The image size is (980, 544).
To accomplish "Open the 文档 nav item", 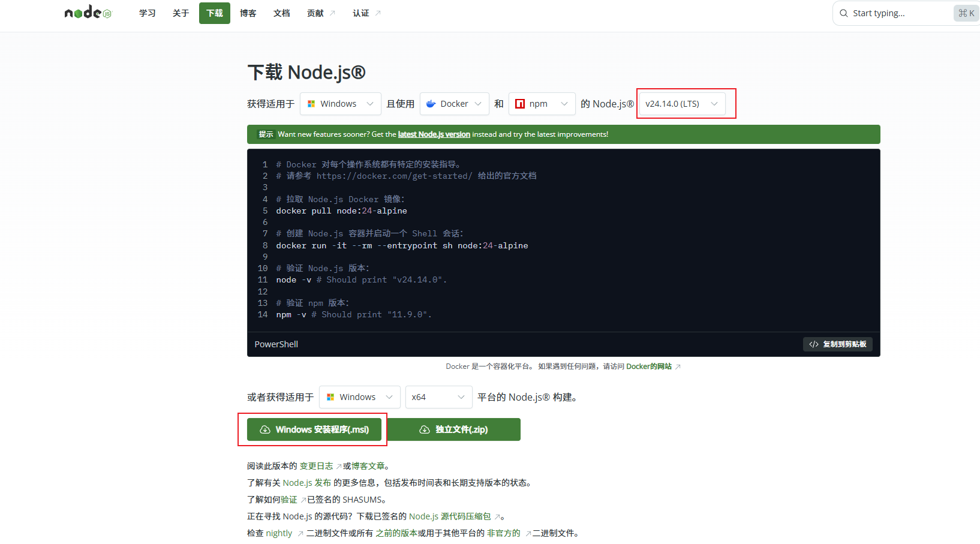I will pyautogui.click(x=282, y=13).
